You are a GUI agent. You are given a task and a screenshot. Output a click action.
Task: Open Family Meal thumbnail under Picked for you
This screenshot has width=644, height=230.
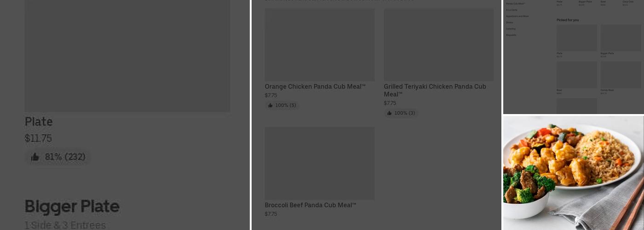coord(621,75)
